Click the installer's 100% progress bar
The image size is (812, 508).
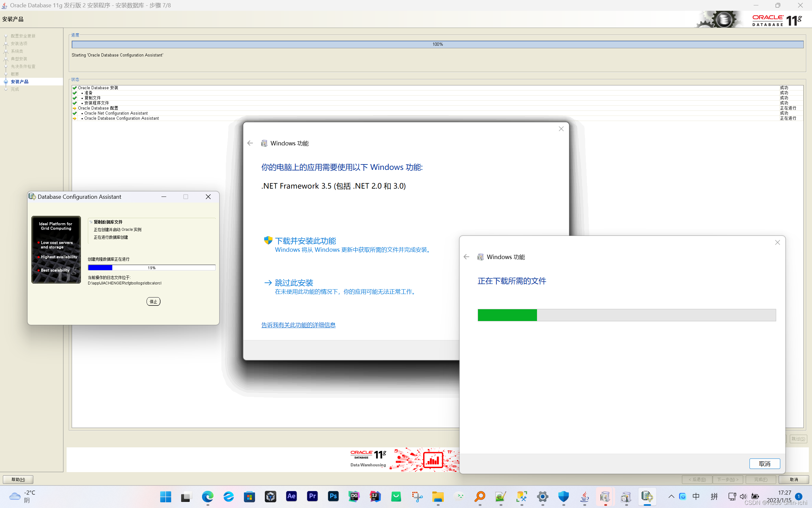pyautogui.click(x=437, y=44)
